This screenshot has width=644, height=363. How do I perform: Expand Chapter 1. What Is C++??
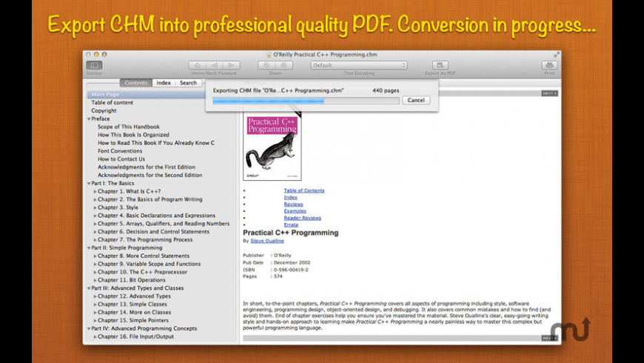tap(95, 192)
